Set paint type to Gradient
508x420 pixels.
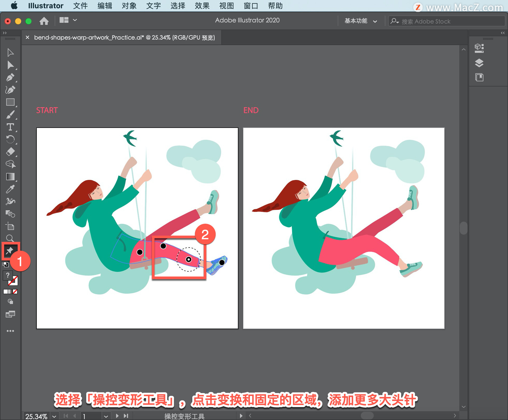[x=10, y=292]
